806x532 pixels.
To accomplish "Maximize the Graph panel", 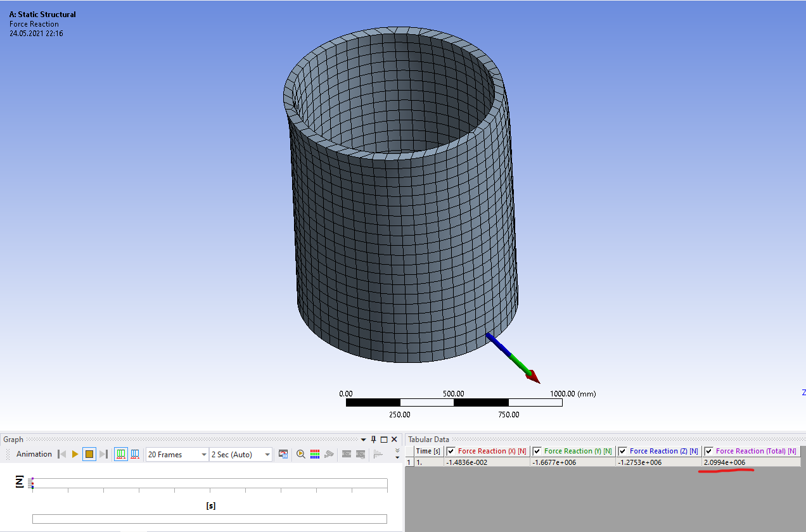I will click(384, 440).
